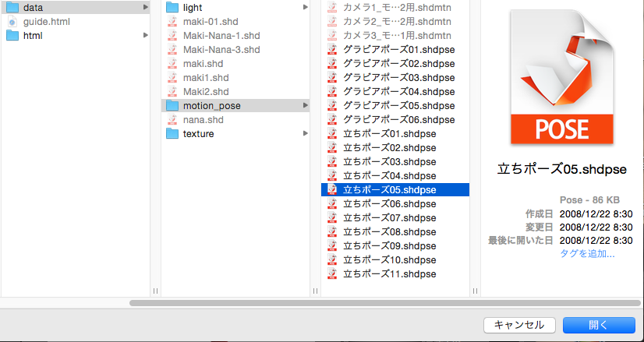Click the nana.shd file icon
The height and width of the screenshot is (342, 644).
pos(172,120)
